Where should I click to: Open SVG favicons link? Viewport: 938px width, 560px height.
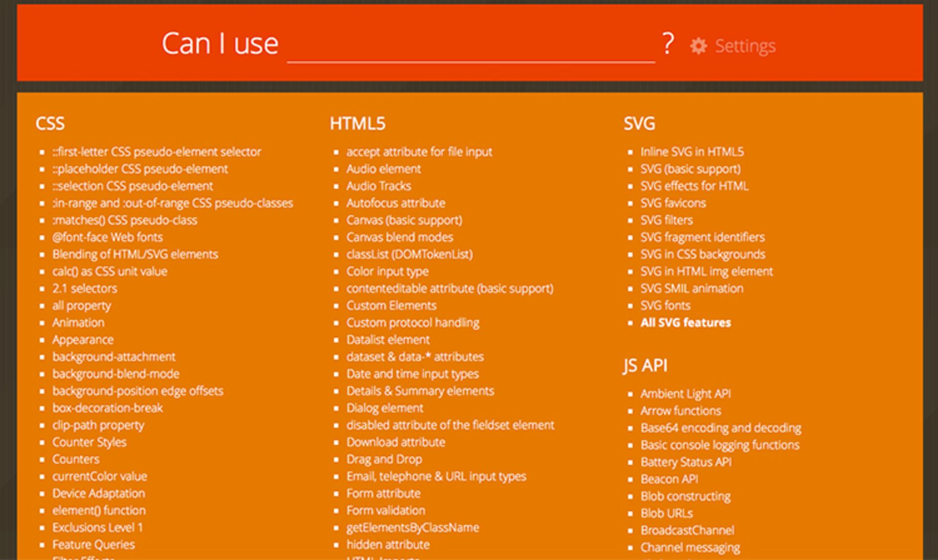click(x=673, y=203)
